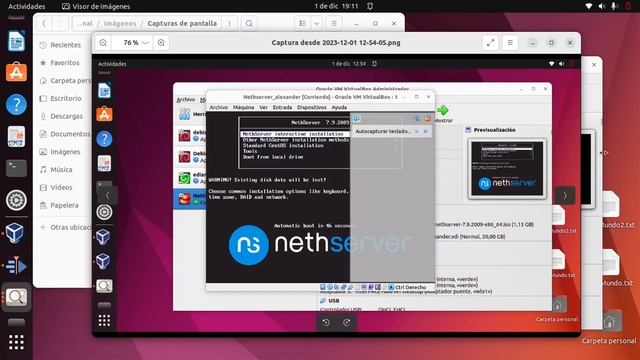Open Recientes in Files sidebar
This screenshot has width=640, height=360.
pos(62,45)
